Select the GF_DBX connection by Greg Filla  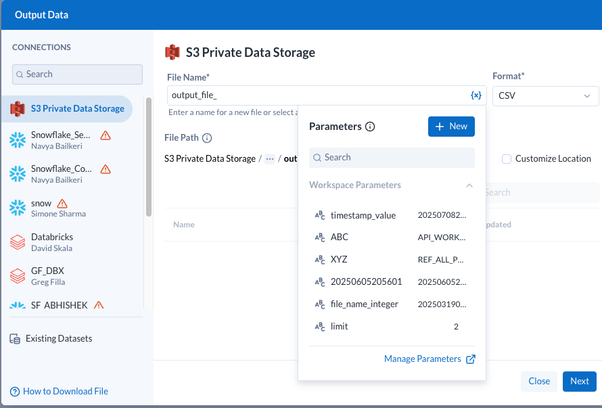pos(67,276)
